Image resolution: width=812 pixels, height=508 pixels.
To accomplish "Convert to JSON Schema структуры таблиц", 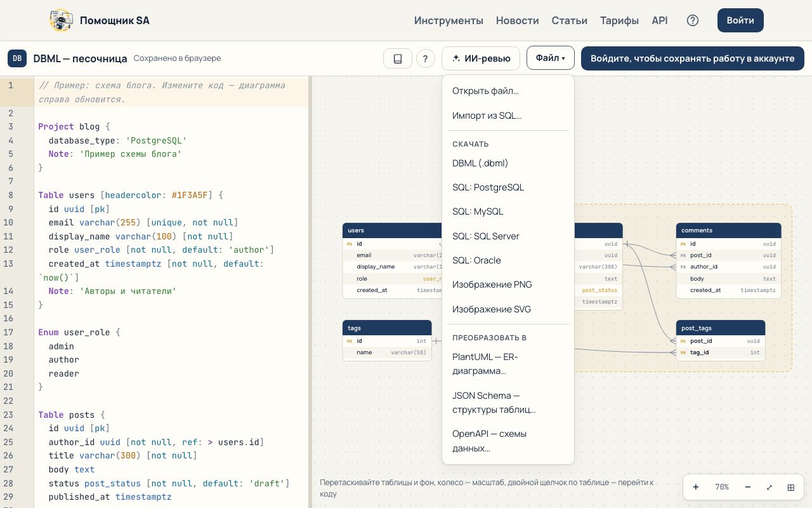I will [x=508, y=403].
